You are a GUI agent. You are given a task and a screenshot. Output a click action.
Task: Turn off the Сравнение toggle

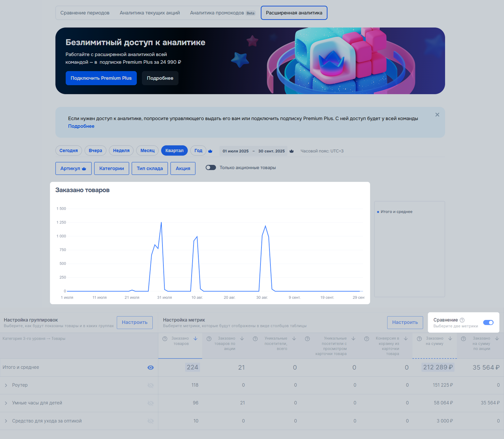pos(488,322)
